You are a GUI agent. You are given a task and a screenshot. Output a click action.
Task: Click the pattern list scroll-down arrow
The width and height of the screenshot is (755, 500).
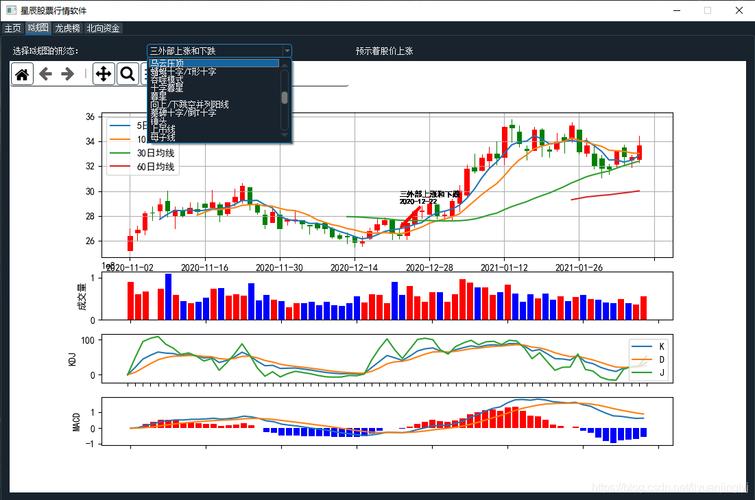285,133
